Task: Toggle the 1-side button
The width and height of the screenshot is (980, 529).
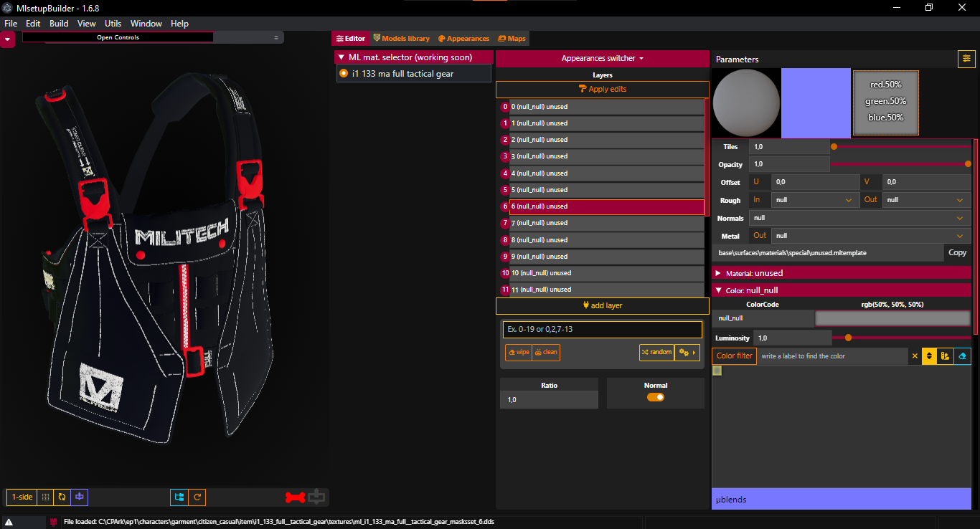Action: click(22, 497)
